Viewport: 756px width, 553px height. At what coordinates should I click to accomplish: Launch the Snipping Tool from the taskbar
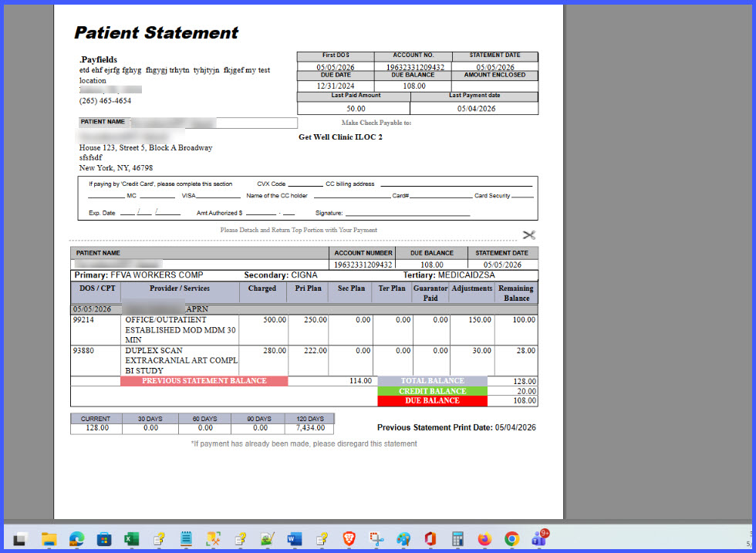[x=376, y=538]
